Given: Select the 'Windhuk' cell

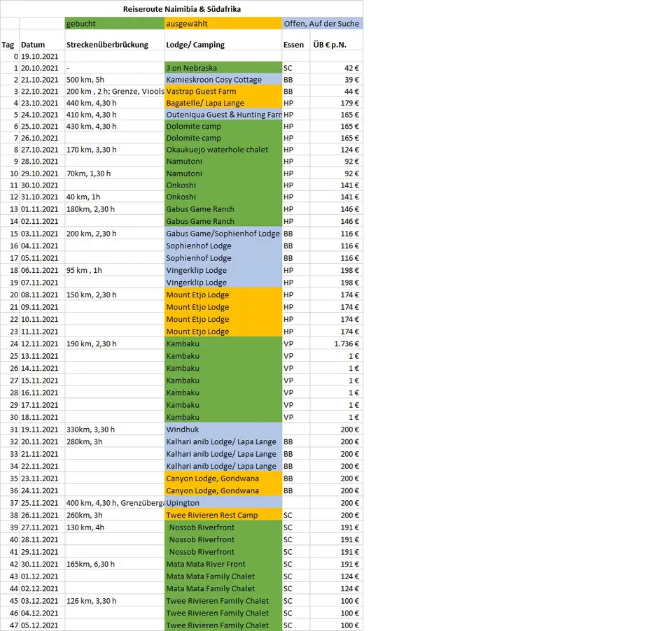Looking at the screenshot, I should [223, 430].
